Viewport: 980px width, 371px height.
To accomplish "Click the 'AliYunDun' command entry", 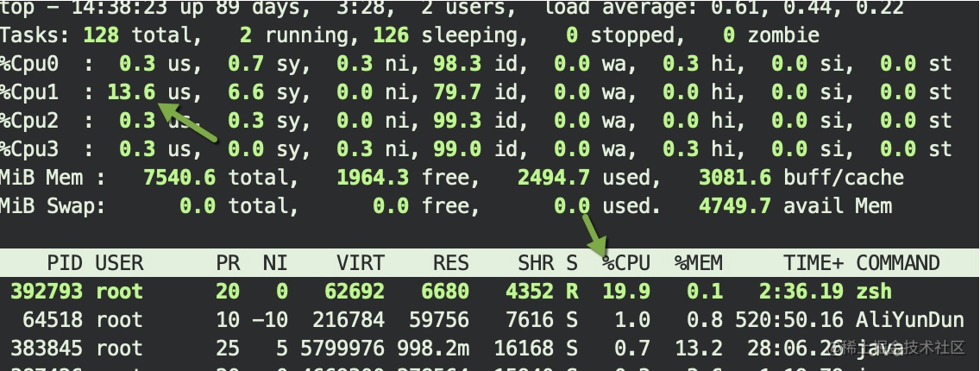I will pyautogui.click(x=910, y=320).
